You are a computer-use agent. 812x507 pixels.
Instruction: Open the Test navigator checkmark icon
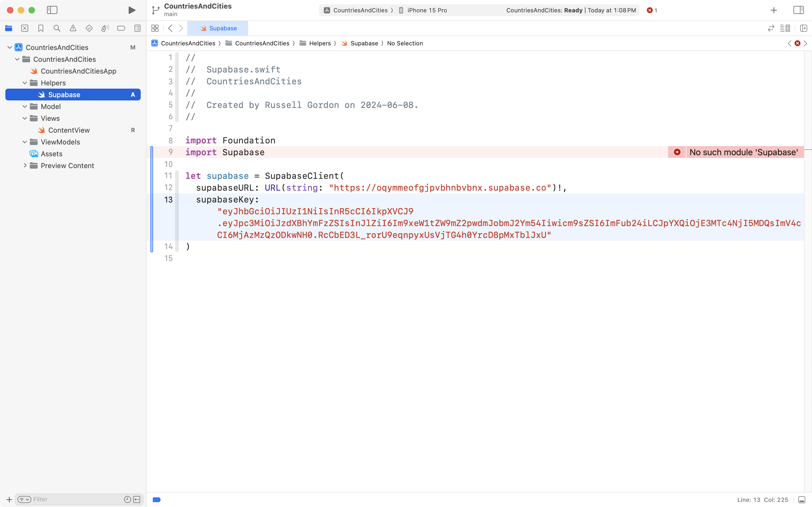pyautogui.click(x=89, y=28)
